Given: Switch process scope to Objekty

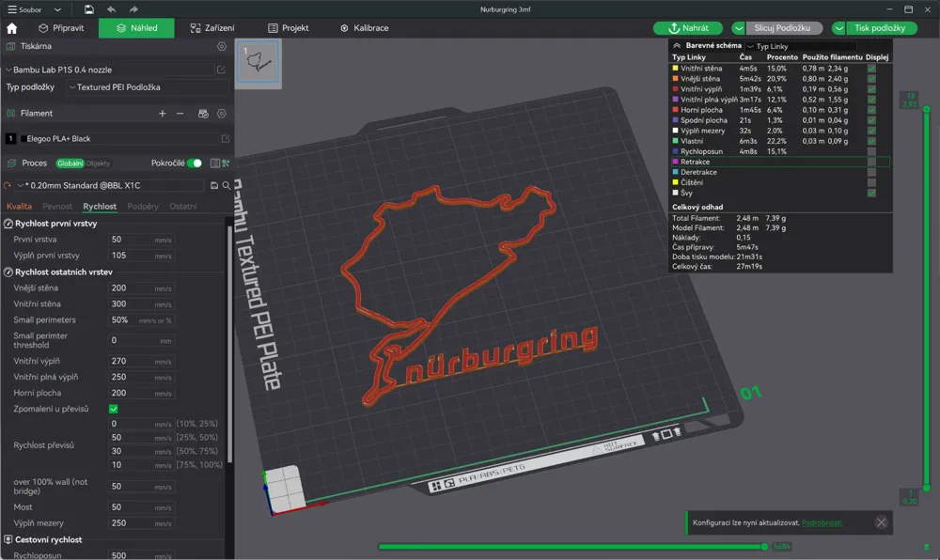Looking at the screenshot, I should (98, 163).
